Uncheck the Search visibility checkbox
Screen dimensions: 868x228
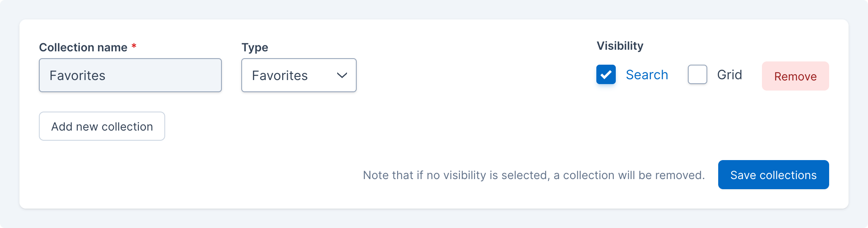[x=606, y=75]
